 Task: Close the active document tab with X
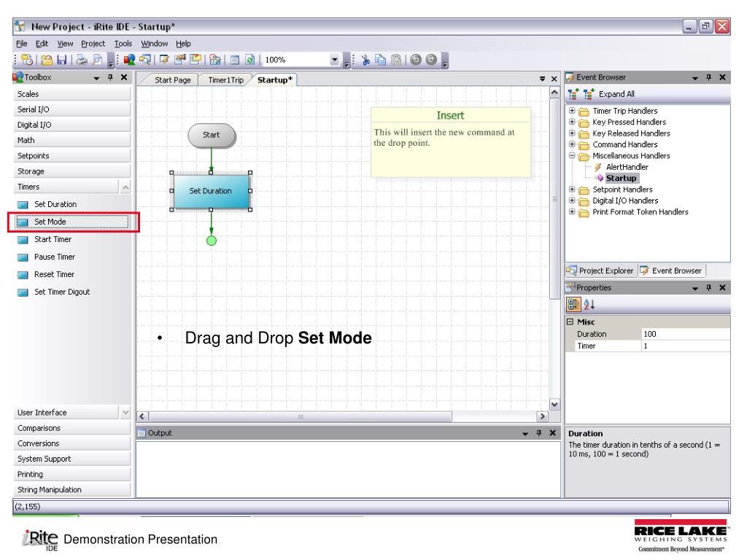(554, 79)
